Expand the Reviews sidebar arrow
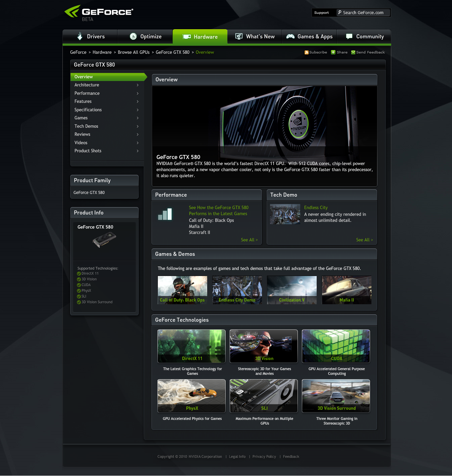Screen dimensions: 452x476 138,134
